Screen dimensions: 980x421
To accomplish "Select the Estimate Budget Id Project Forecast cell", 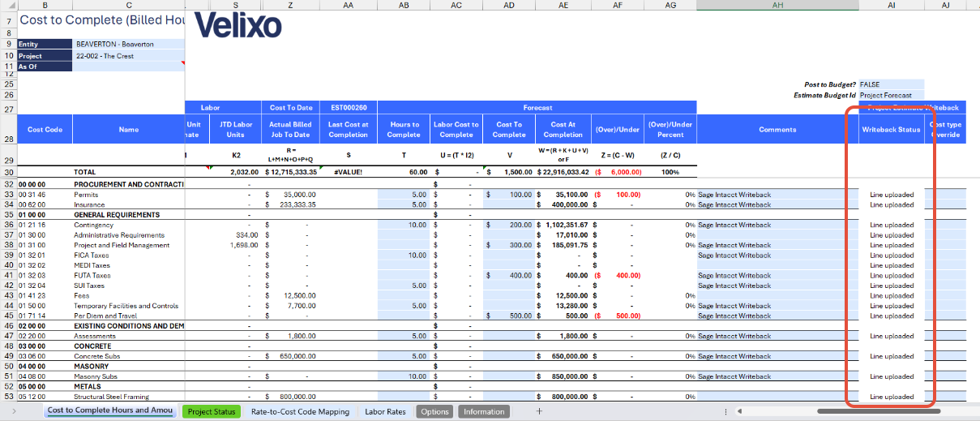I will [x=891, y=96].
